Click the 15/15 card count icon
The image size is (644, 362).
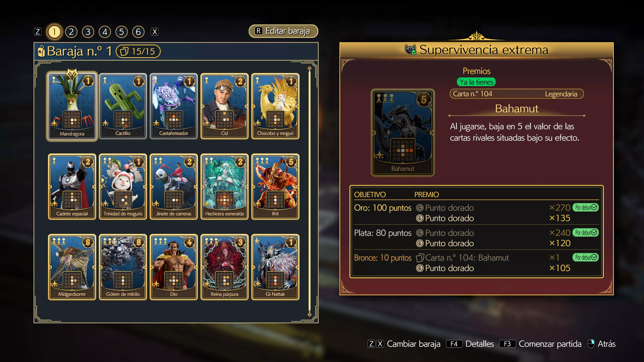pyautogui.click(x=124, y=51)
